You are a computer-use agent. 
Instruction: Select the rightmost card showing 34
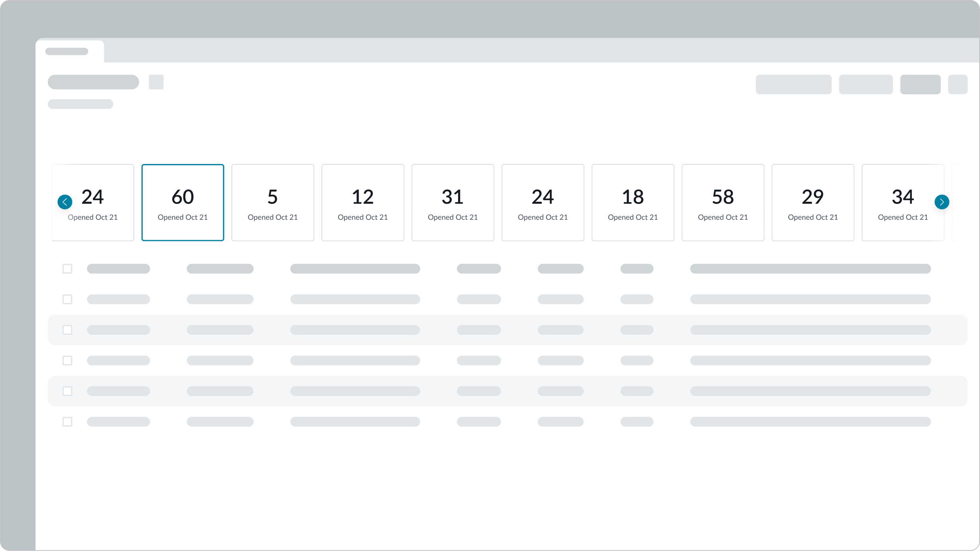[903, 202]
